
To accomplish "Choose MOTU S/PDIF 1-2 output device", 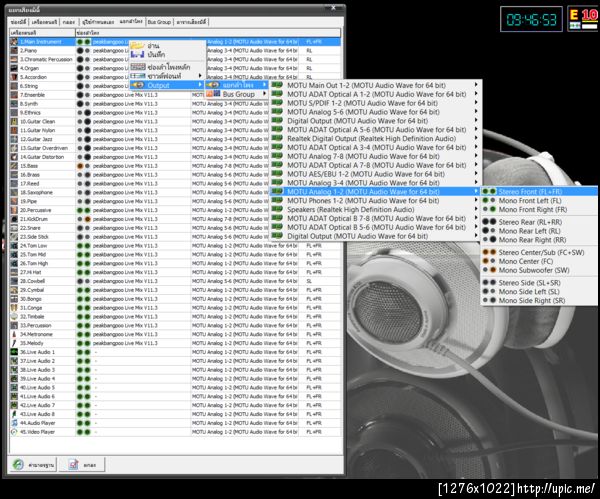I will (375, 103).
